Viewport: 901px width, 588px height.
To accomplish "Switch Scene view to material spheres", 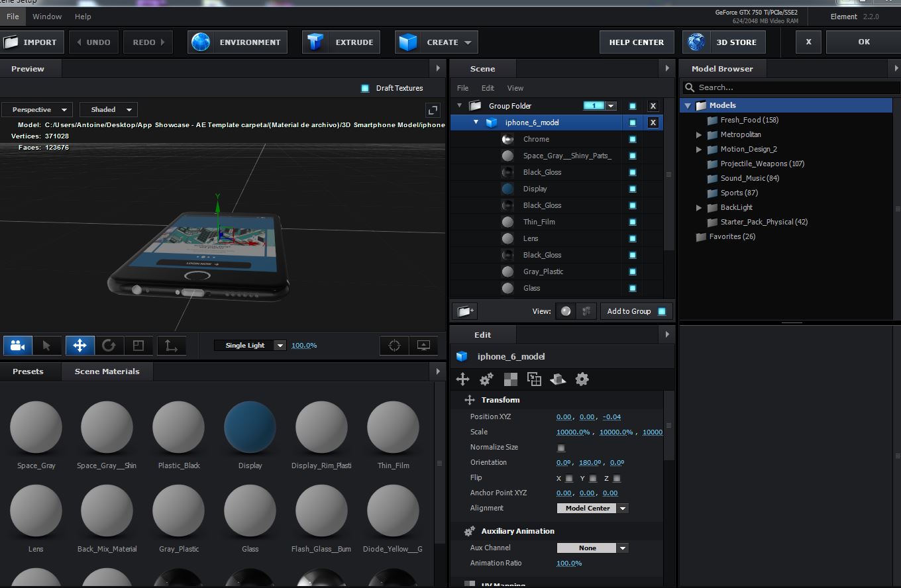I will click(566, 311).
